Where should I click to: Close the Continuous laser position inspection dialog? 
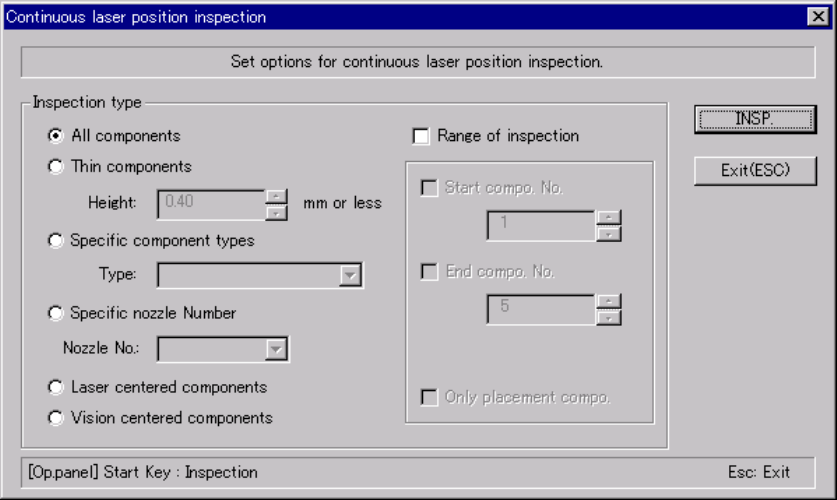(817, 16)
